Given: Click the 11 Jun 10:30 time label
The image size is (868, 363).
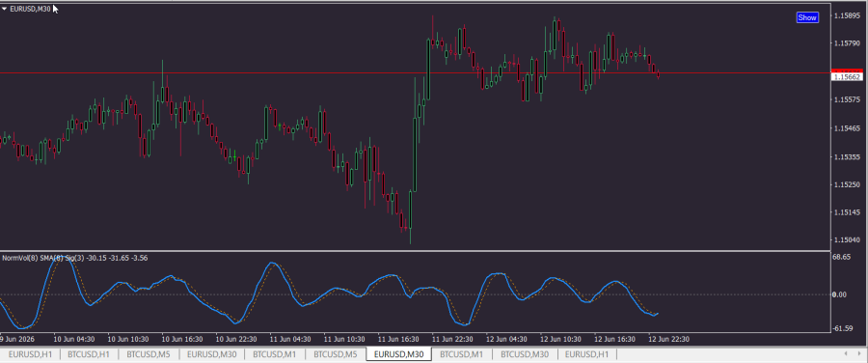Looking at the screenshot, I should point(344,339).
